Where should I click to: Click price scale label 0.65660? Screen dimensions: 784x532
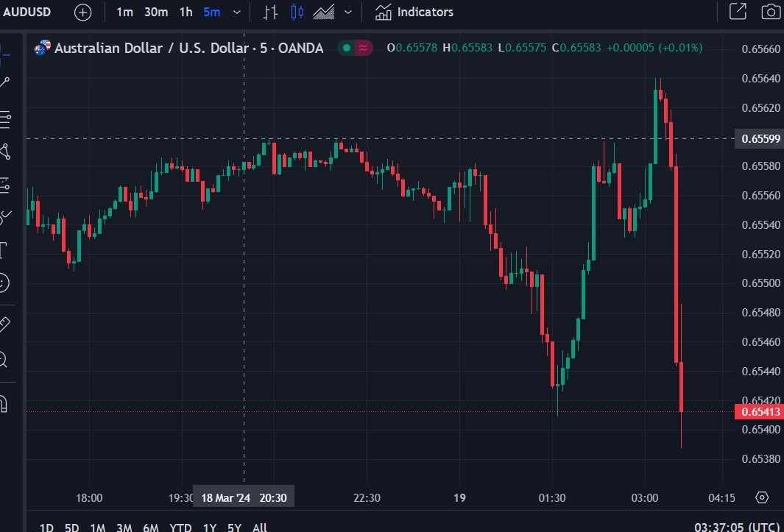click(761, 49)
